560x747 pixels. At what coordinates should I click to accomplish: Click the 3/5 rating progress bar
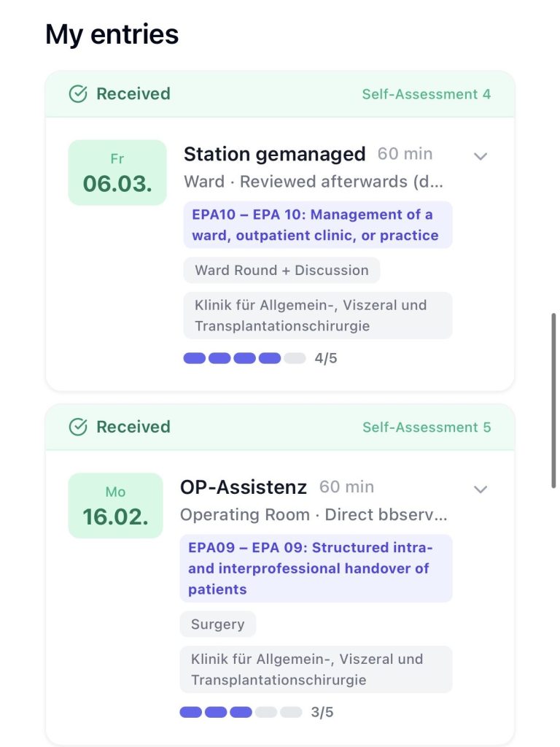coord(241,712)
